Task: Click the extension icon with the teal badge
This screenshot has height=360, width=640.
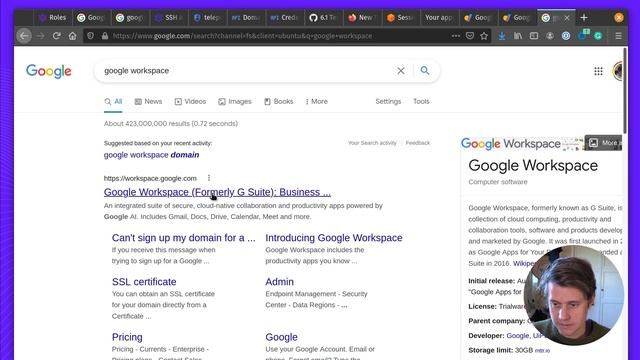Action: pos(583,35)
